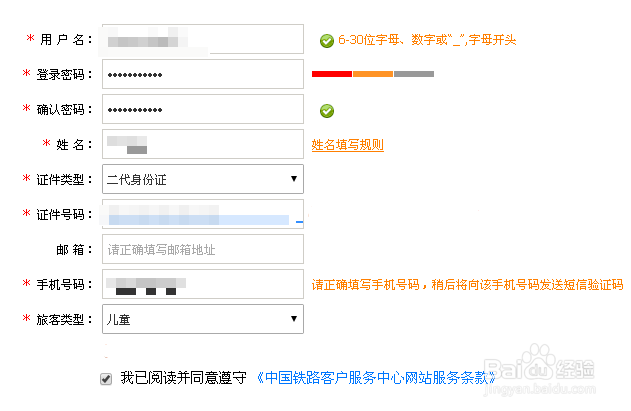Screen dimensions: 631x411
Task: Open 中国铁路客户服务中心网站服务条款 link
Action: point(376,378)
